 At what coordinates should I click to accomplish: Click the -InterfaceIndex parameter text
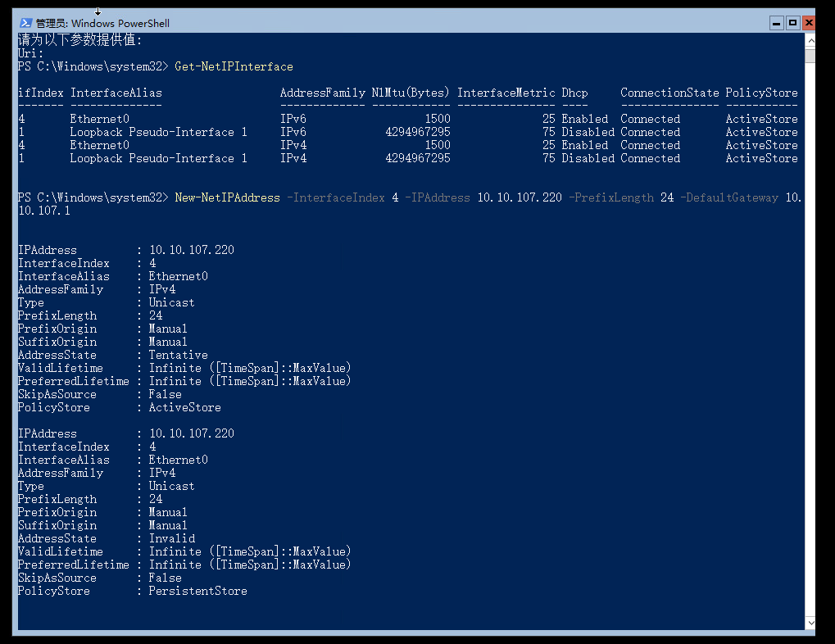335,197
